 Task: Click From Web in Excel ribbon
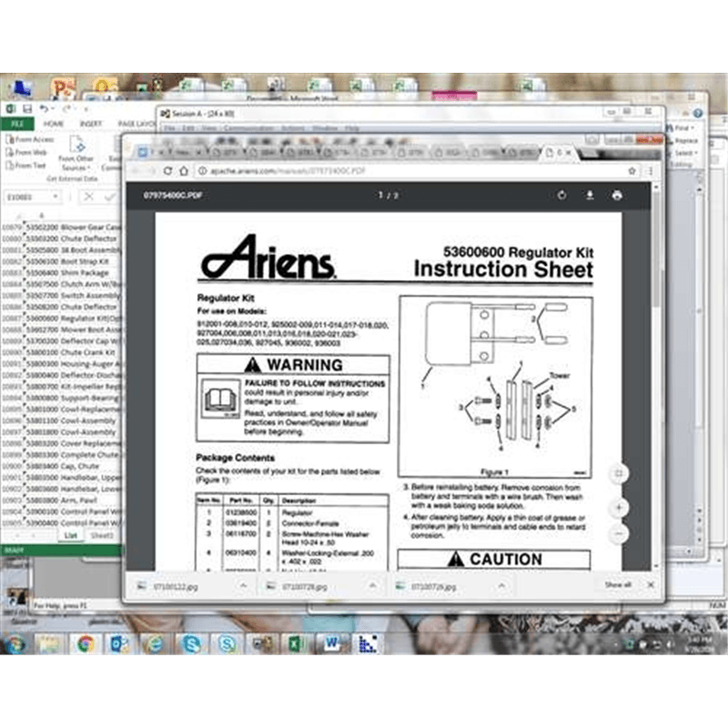point(27,152)
